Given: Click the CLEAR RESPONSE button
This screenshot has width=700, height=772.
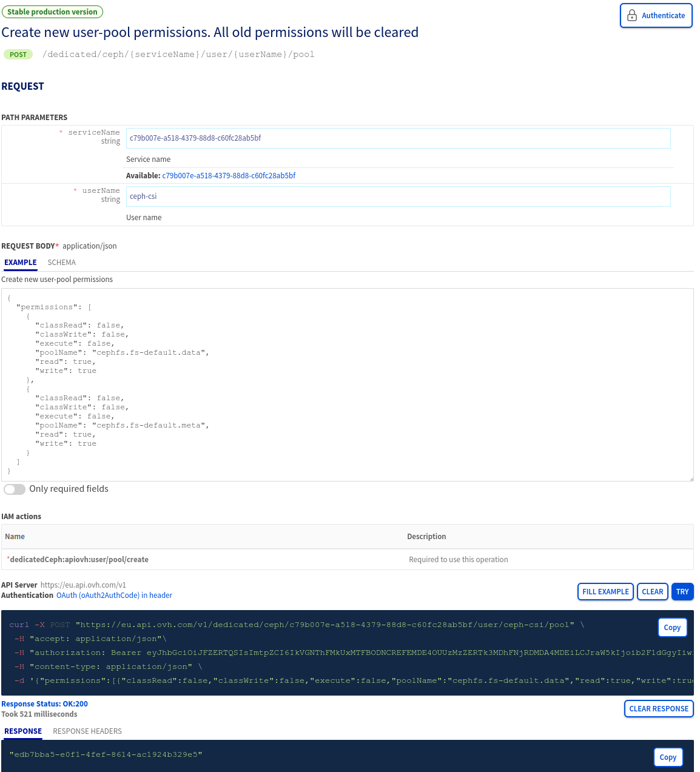Looking at the screenshot, I should [x=659, y=708].
